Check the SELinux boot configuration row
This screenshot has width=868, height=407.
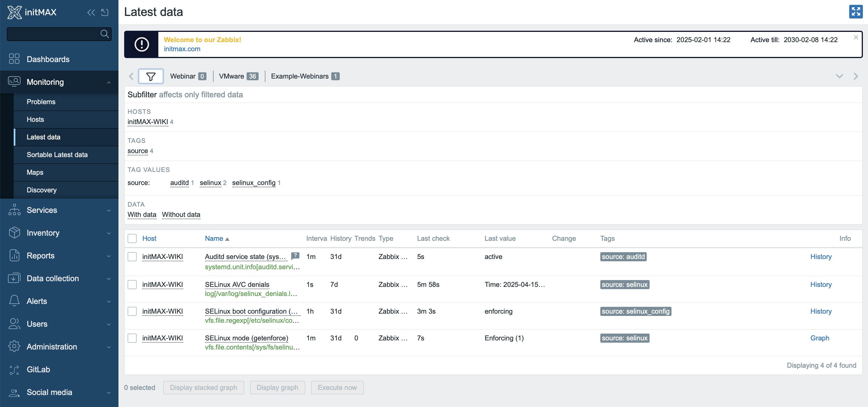[x=132, y=311]
